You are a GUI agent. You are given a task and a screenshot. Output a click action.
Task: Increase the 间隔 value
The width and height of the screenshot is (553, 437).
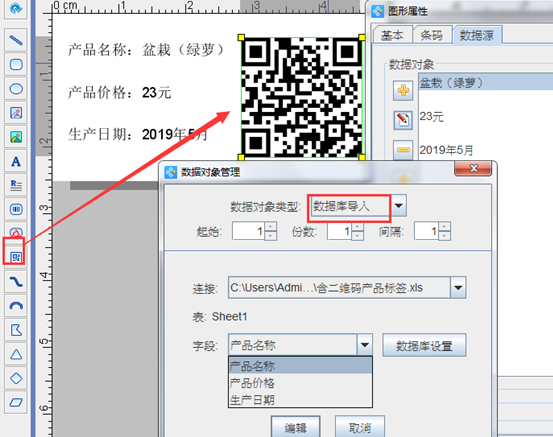click(x=444, y=227)
